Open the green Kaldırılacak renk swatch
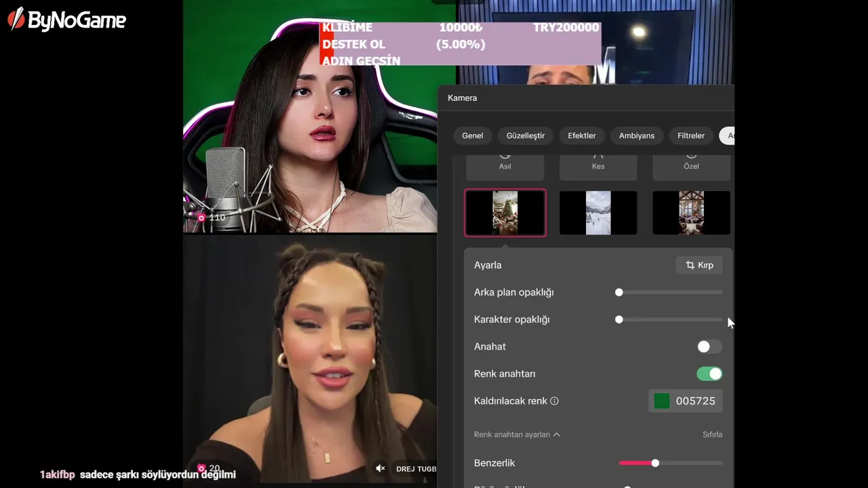The height and width of the screenshot is (488, 868). 662,401
